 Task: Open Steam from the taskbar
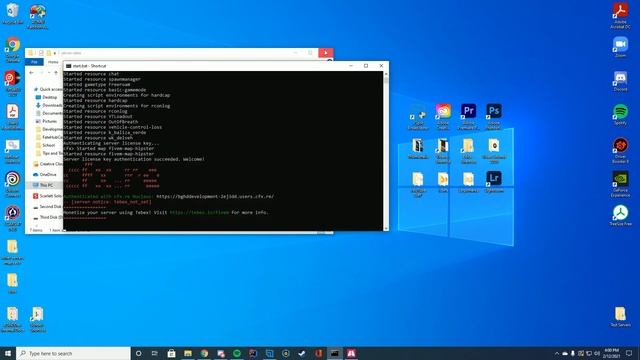tap(302, 353)
